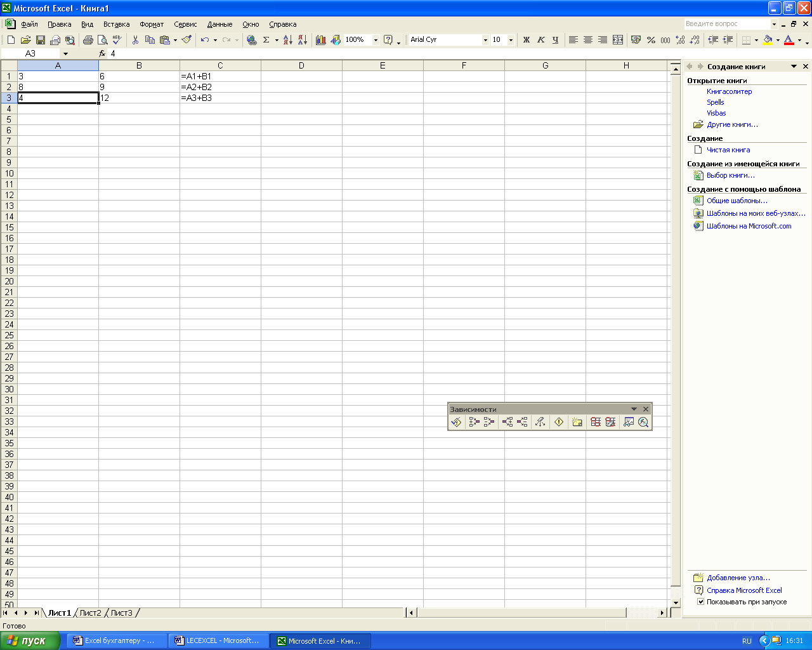This screenshot has width=812, height=650.
Task: Switch to the Лист2 sheet tab
Action: pyautogui.click(x=90, y=613)
